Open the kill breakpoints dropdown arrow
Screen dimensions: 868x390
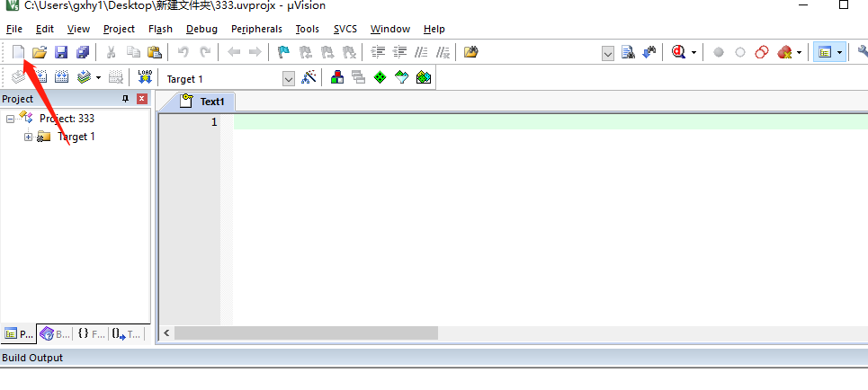[x=799, y=52]
